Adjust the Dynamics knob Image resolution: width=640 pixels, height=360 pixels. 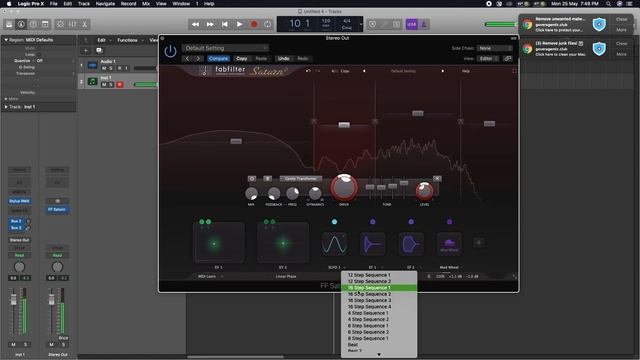click(x=315, y=193)
